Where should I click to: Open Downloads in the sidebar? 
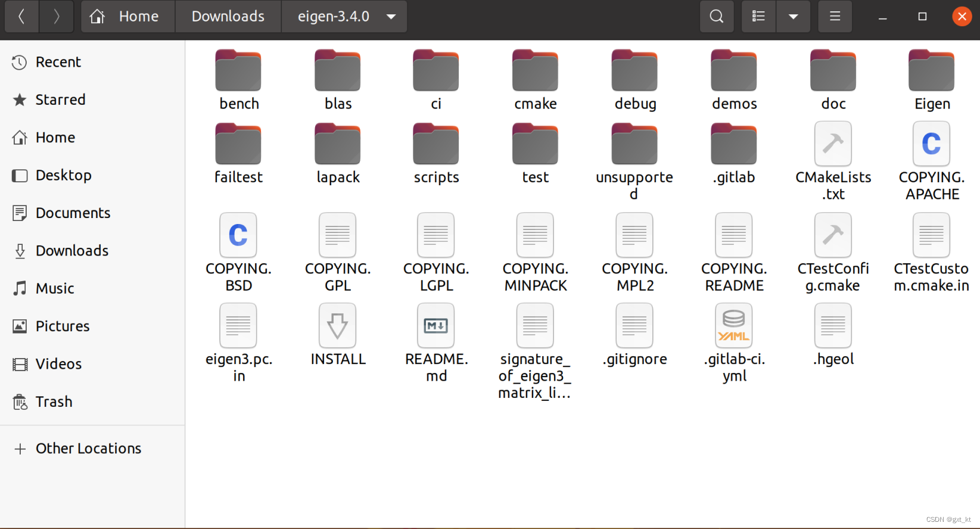tap(92, 251)
